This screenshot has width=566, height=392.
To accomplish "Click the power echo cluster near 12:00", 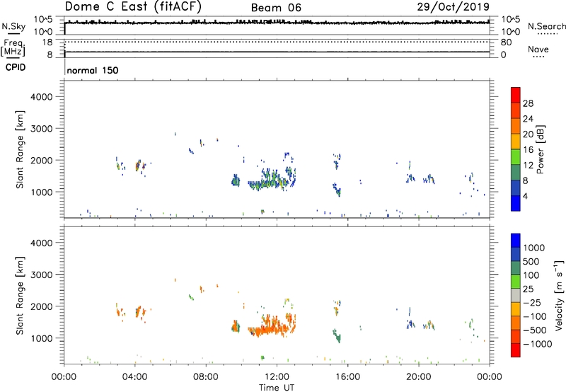I will pos(272,180).
